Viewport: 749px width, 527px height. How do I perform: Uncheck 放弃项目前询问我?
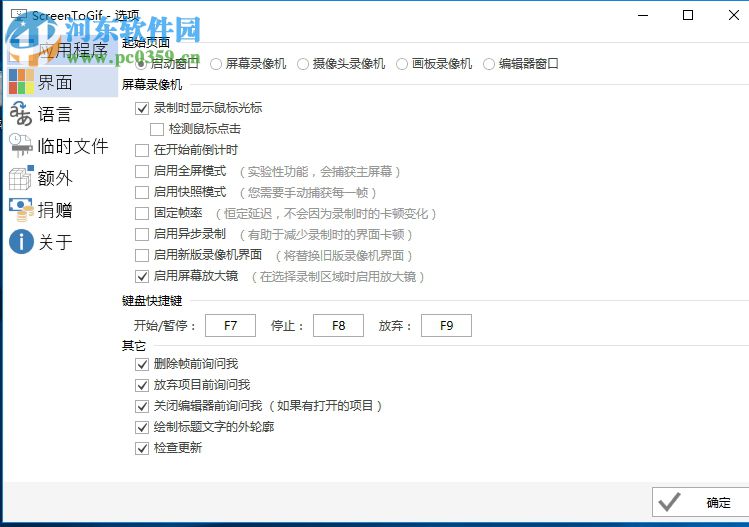point(142,386)
